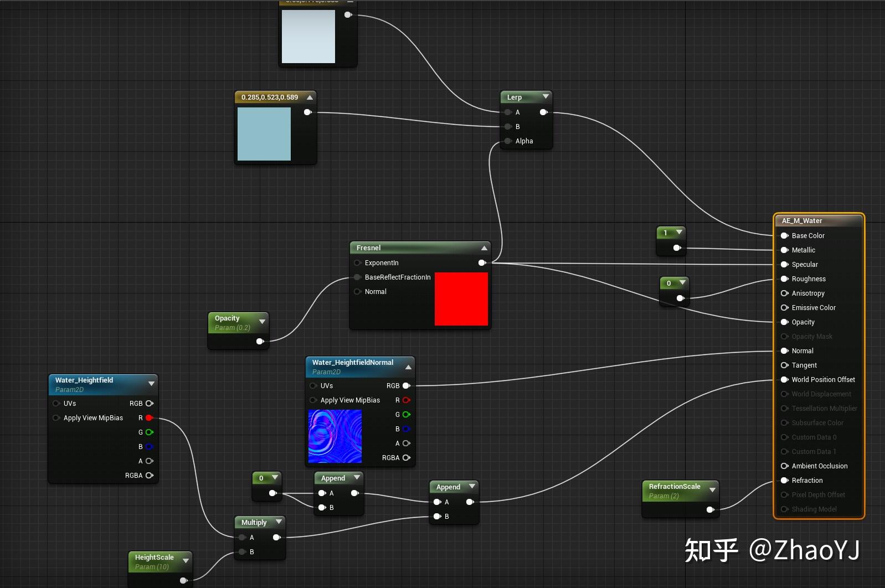The image size is (885, 588).
Task: Click Fresnel's BaseReflectFractionIn input pin
Action: point(357,277)
